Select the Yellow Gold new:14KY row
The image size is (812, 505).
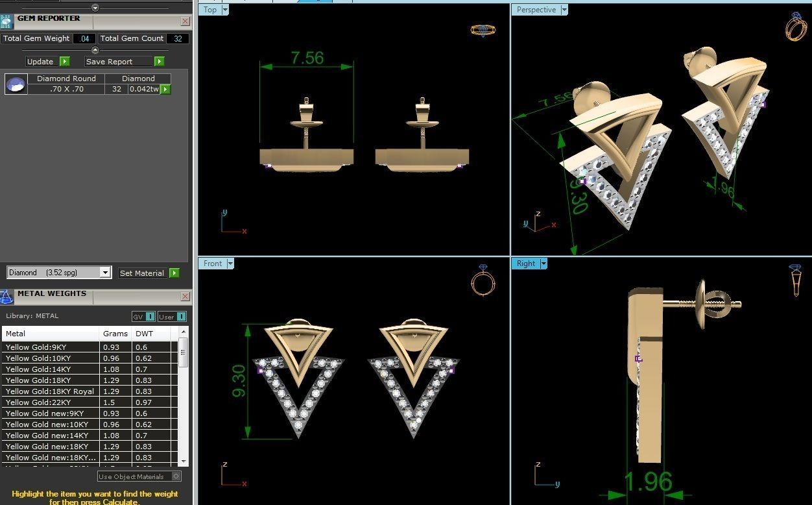[x=90, y=436]
